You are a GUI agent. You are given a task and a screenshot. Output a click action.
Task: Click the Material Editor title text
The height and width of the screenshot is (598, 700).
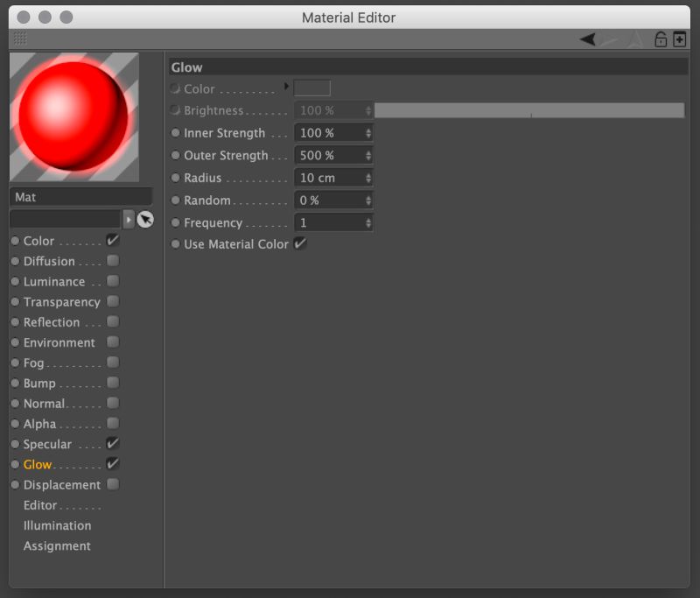(x=348, y=18)
